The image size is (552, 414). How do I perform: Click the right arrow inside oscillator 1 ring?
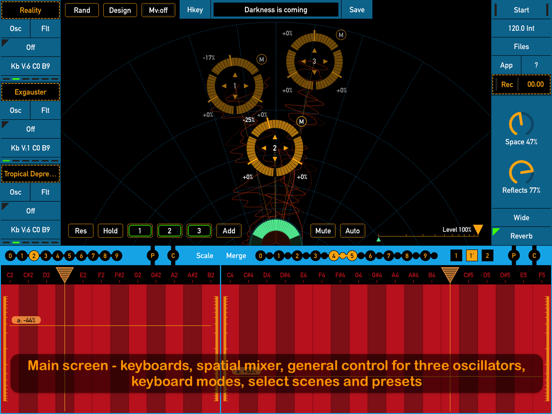pyautogui.click(x=246, y=86)
